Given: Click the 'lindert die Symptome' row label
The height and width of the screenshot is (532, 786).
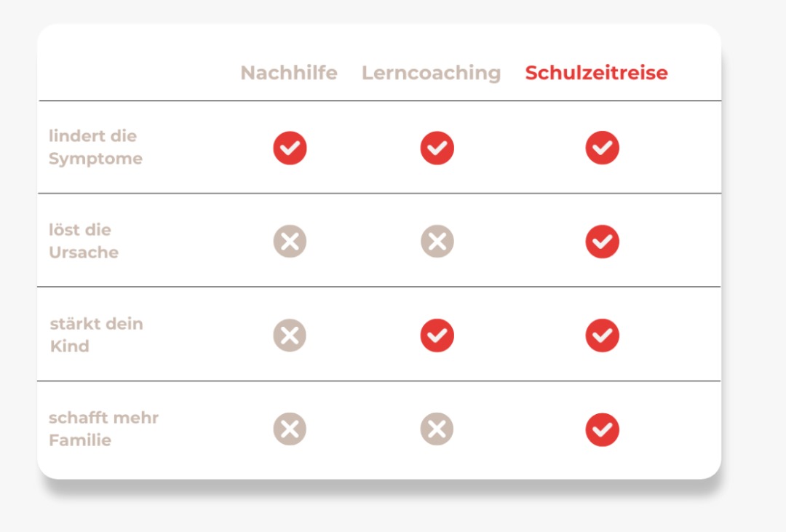Looking at the screenshot, I should tap(95, 147).
